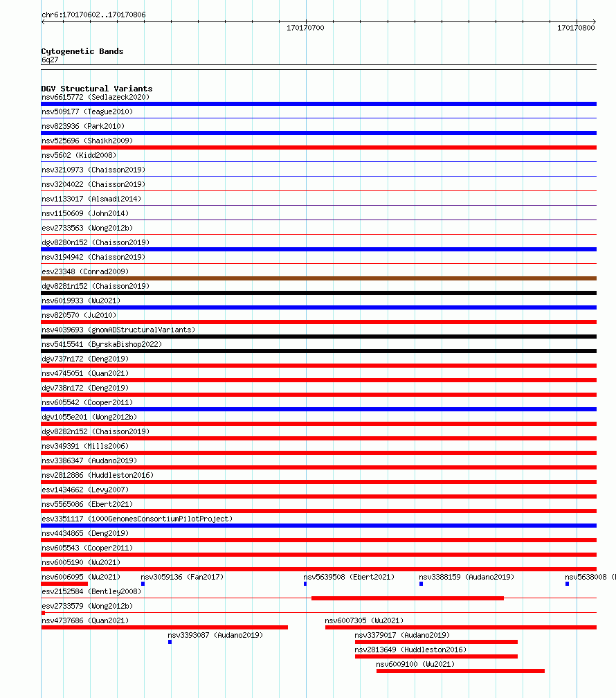Click the red nsv4737686 variant bar
The width and height of the screenshot is (616, 698).
[164, 627]
